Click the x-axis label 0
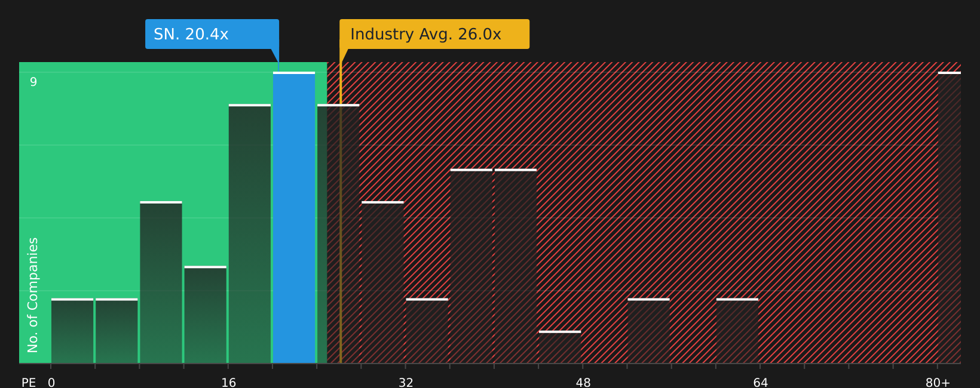The image size is (980, 388). click(x=51, y=383)
